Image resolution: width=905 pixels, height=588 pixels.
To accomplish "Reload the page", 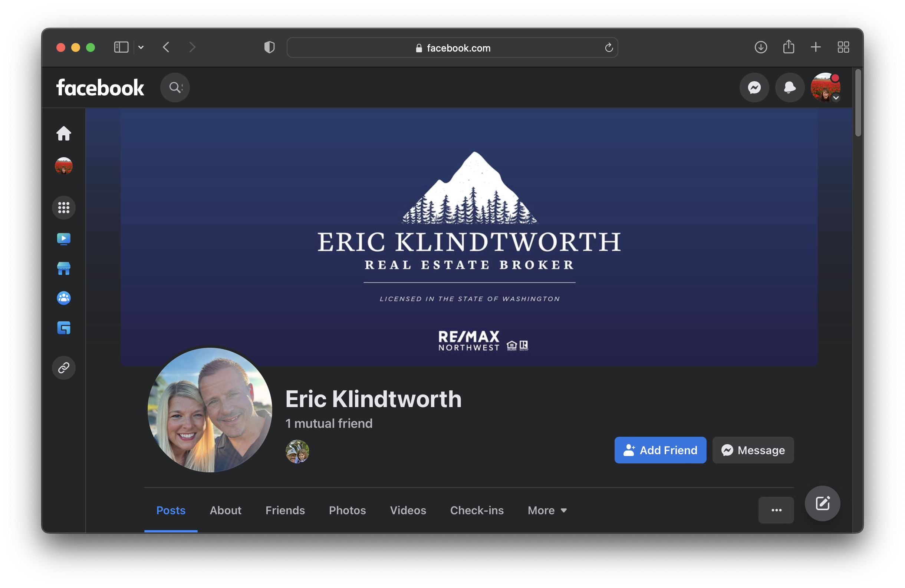I will click(608, 47).
